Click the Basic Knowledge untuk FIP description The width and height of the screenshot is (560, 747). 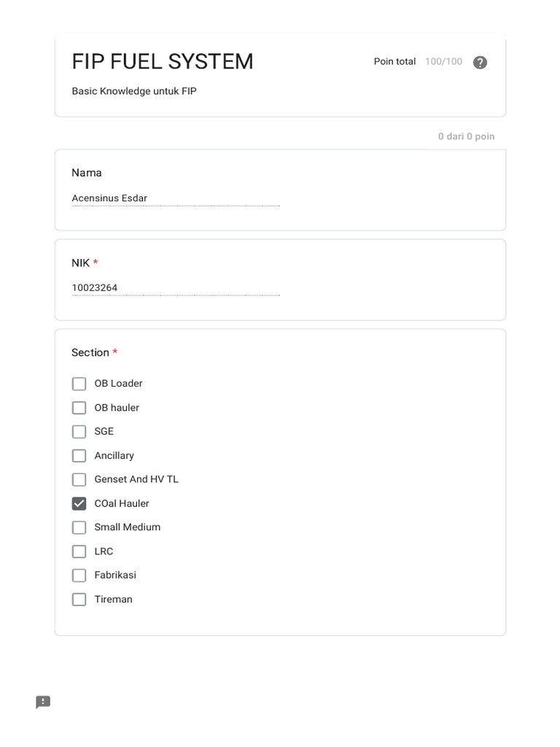tap(134, 91)
